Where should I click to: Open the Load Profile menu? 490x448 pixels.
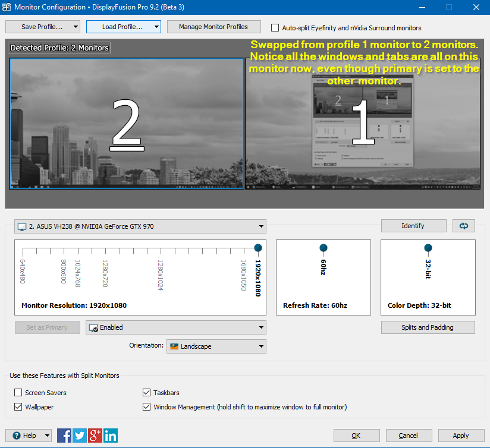point(123,27)
